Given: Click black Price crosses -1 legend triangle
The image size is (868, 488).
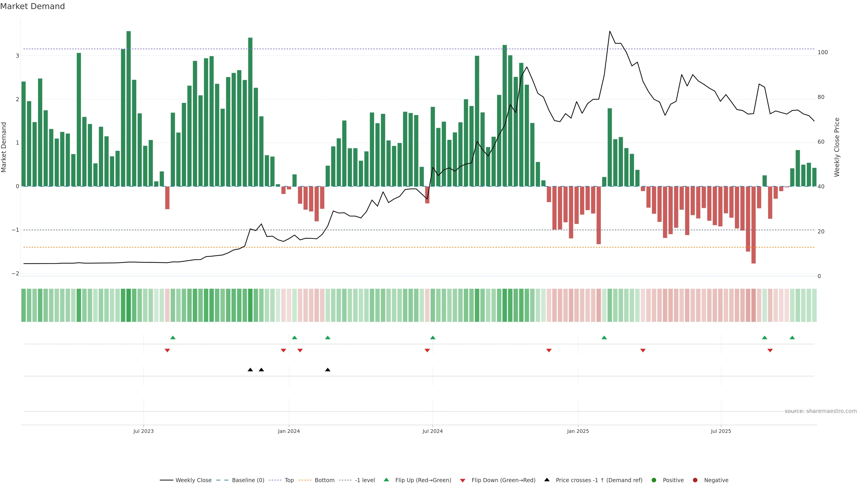Looking at the screenshot, I should point(547,480).
